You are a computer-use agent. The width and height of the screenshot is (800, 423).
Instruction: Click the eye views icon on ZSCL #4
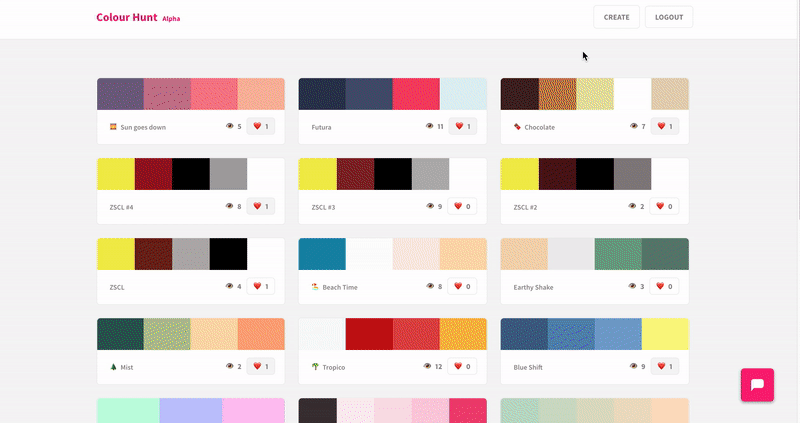(230, 206)
